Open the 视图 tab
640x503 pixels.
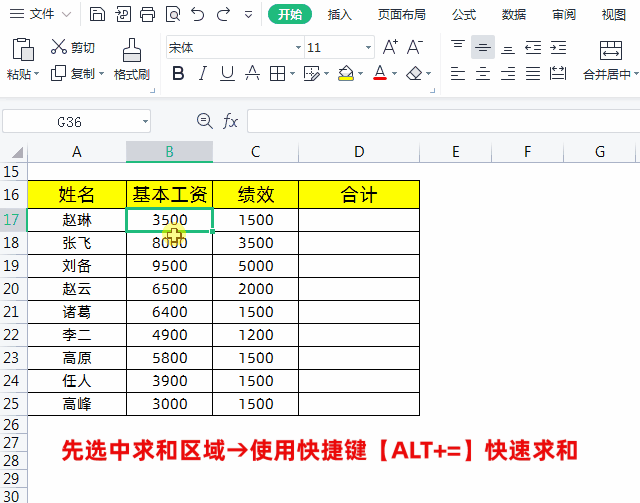[x=614, y=15]
